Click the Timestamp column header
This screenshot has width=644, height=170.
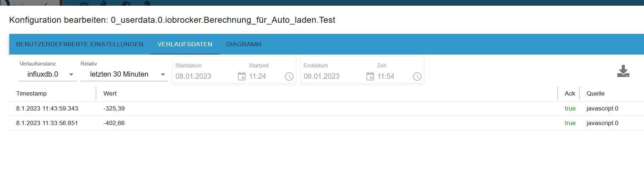[31, 93]
